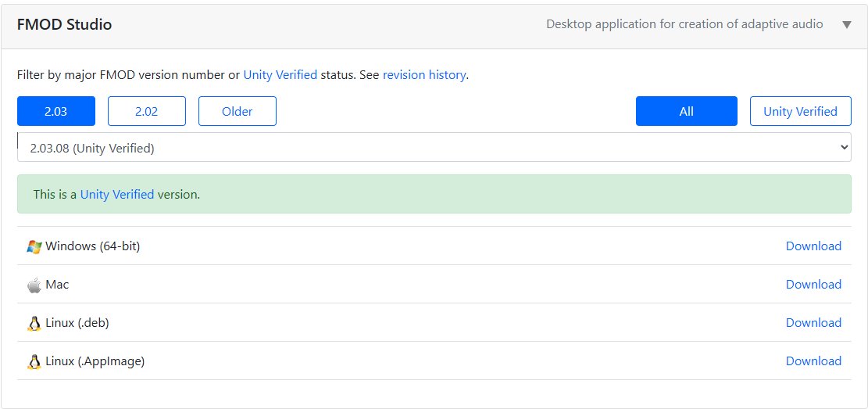Image resolution: width=868 pixels, height=409 pixels.
Task: Collapse the FMOD Studio section arrow
Action: pyautogui.click(x=846, y=25)
